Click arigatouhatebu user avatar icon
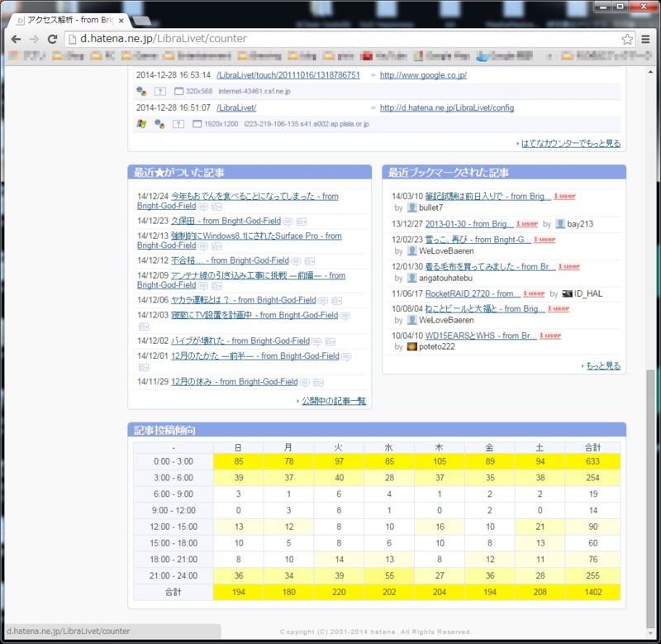 click(411, 278)
